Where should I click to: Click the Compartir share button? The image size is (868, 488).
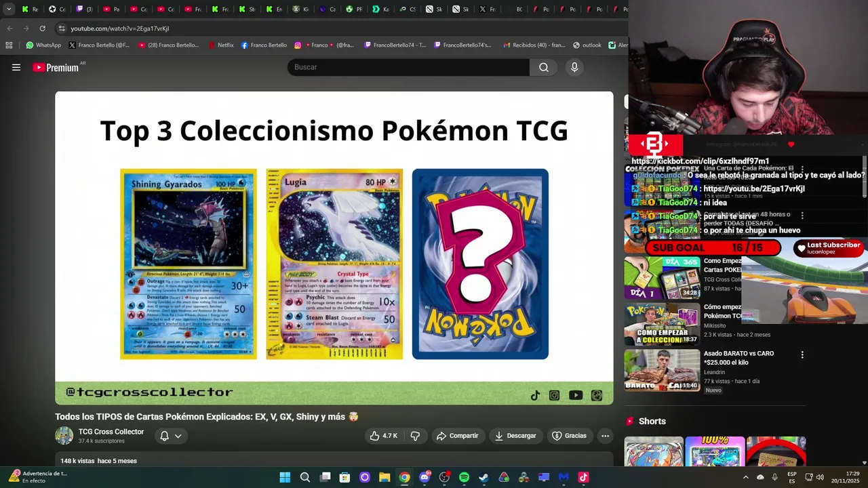pyautogui.click(x=458, y=436)
